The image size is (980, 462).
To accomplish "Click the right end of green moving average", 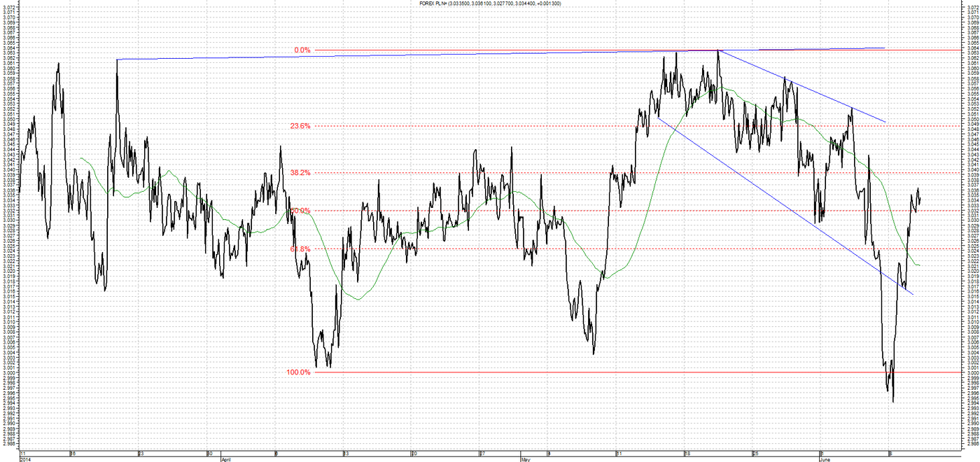I will tap(920, 265).
